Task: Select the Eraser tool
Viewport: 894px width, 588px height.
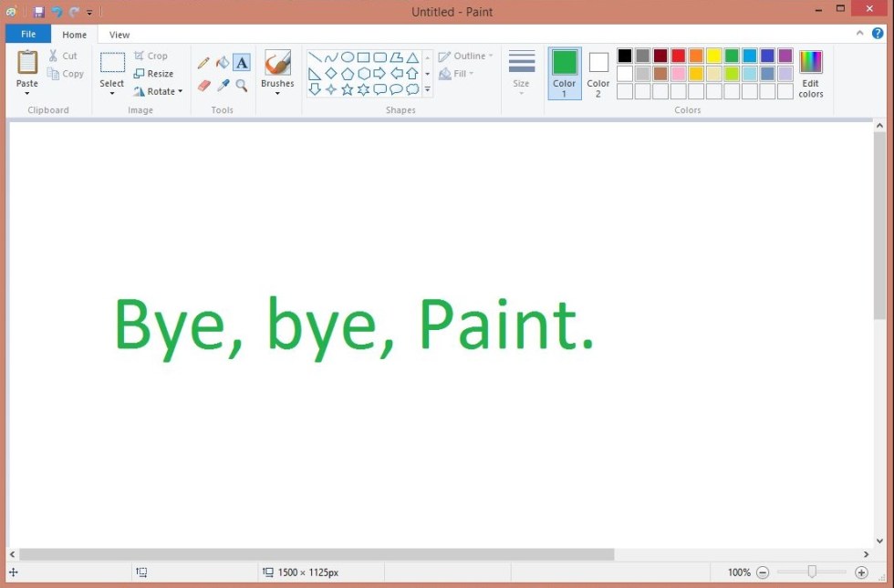Action: pos(203,86)
